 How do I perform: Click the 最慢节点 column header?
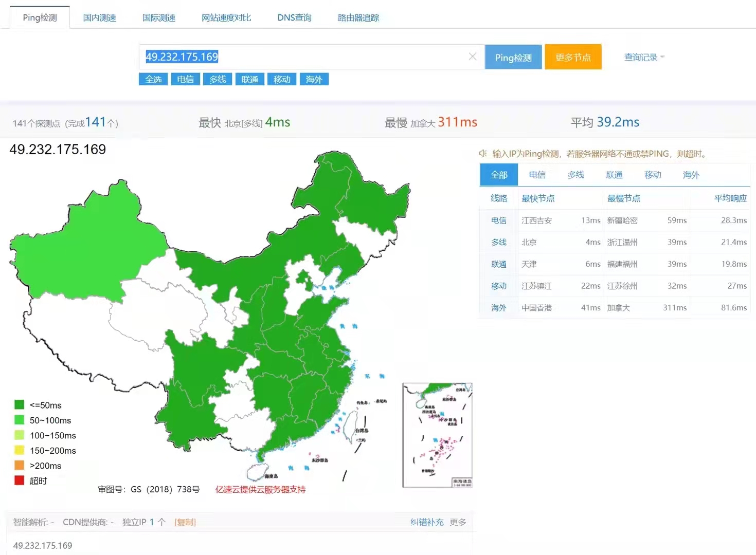point(624,198)
